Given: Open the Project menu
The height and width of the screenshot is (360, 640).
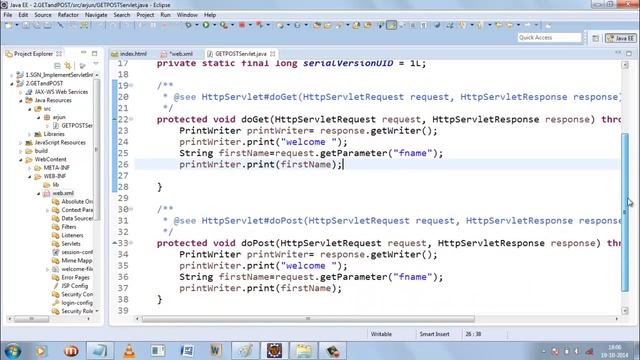Looking at the screenshot, I should pos(145,15).
